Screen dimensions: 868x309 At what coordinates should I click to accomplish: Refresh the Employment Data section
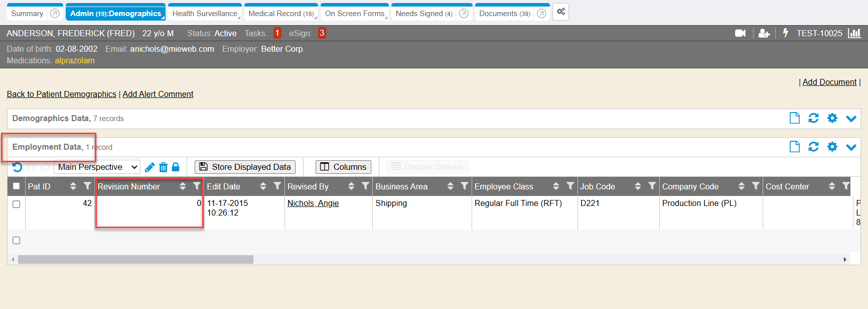[813, 147]
